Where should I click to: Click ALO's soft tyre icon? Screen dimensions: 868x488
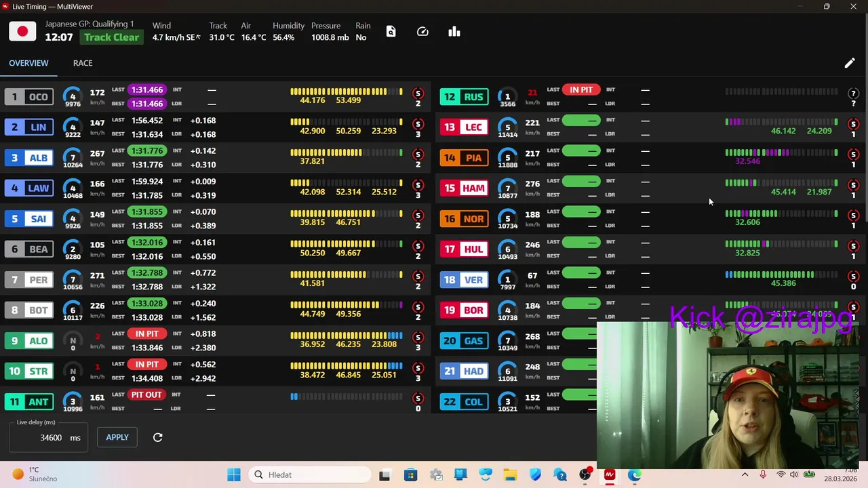(x=418, y=338)
